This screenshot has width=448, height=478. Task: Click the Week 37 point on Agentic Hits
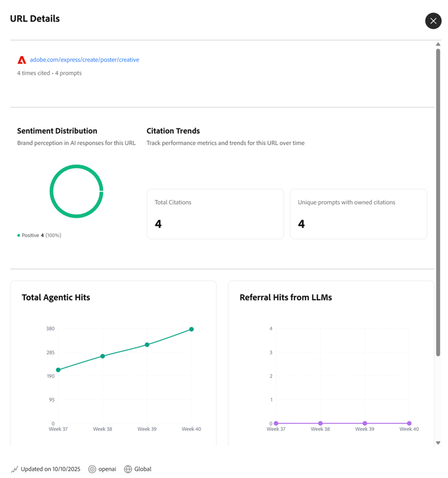pos(59,370)
